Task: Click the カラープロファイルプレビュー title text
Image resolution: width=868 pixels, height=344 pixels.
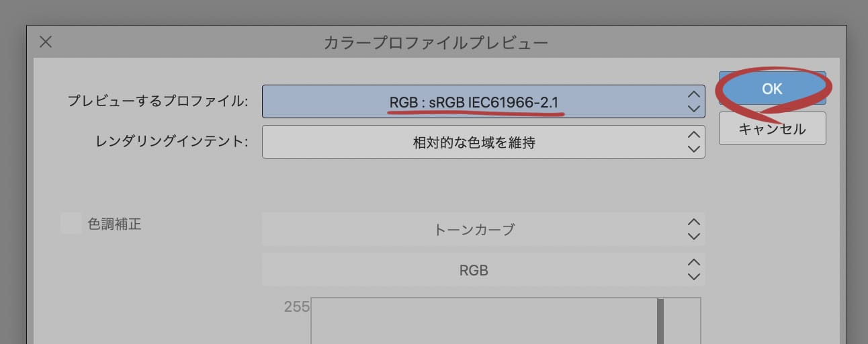Action: pyautogui.click(x=436, y=43)
